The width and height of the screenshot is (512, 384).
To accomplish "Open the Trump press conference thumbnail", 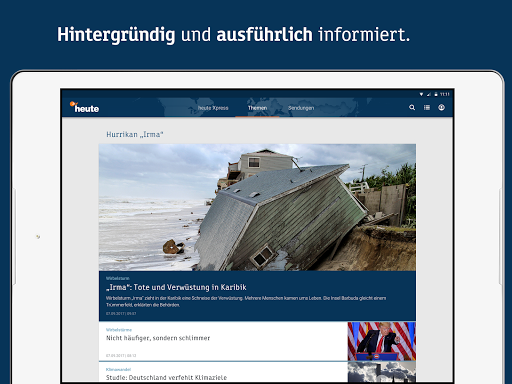I will pyautogui.click(x=382, y=341).
